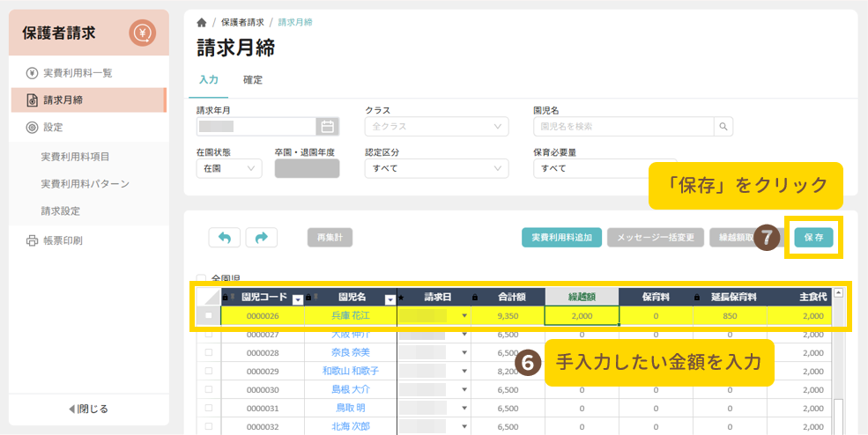The image size is (868, 435).
Task: Click the table's vertical scrollbar up arrow
Action: pos(838,293)
